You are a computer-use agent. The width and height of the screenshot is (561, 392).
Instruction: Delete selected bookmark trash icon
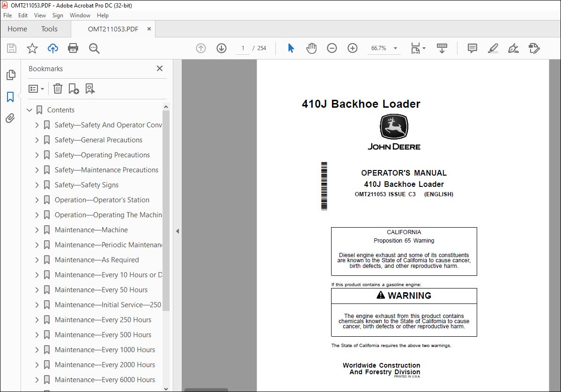[58, 89]
